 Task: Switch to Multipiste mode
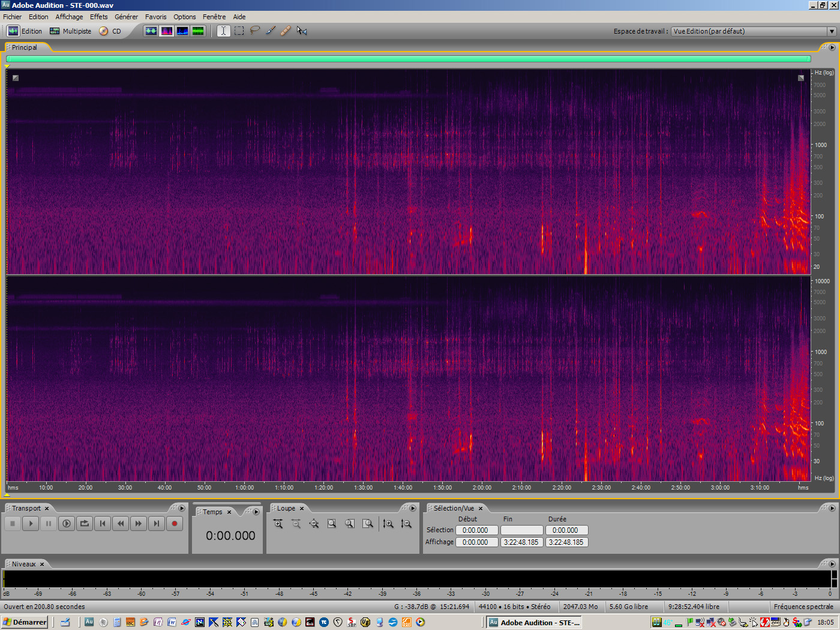(x=70, y=31)
